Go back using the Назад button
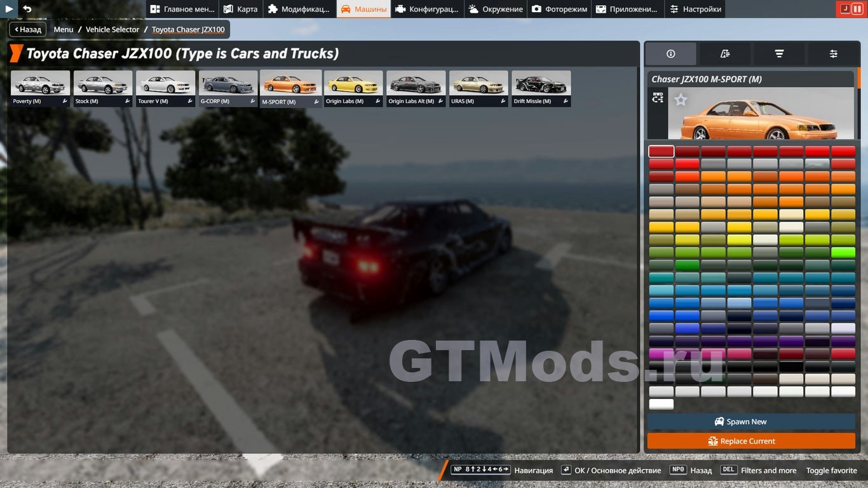This screenshot has width=868, height=488. [28, 29]
